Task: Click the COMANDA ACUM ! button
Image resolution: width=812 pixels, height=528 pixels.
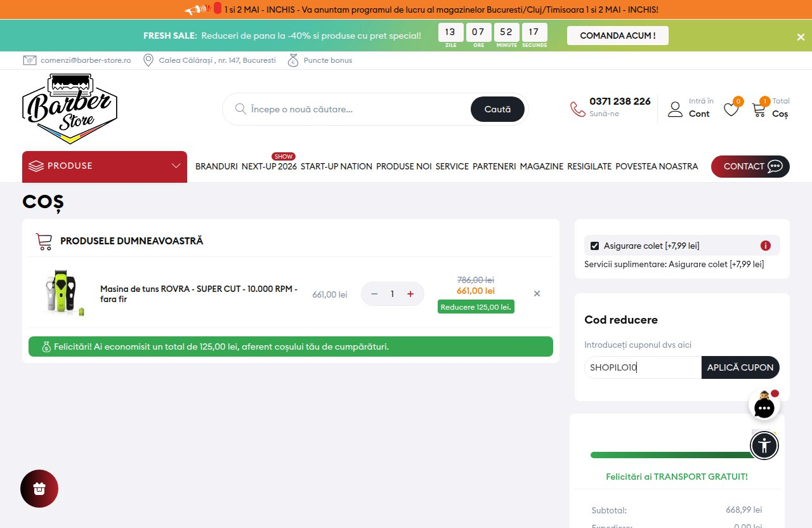Action: pos(618,36)
